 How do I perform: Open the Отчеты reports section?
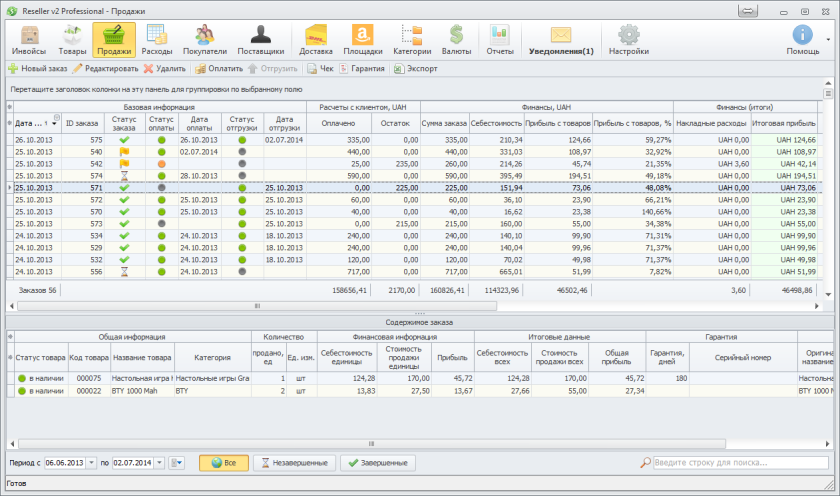[x=499, y=40]
